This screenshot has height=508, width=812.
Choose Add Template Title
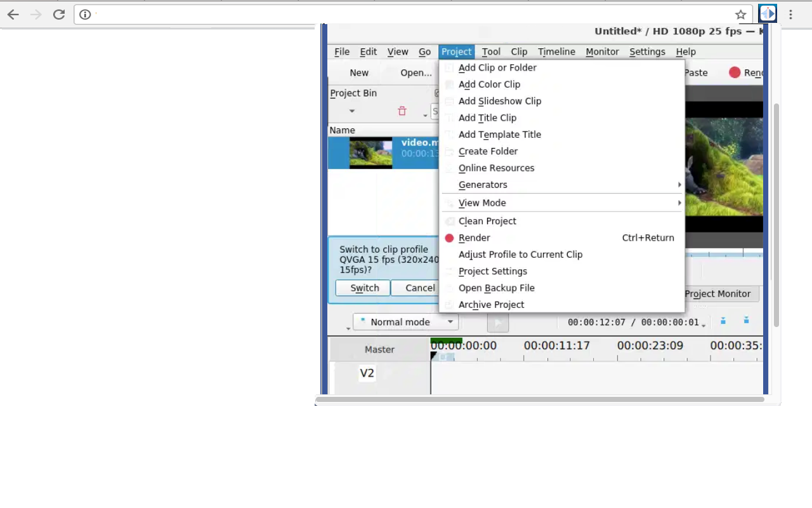click(x=561, y=135)
